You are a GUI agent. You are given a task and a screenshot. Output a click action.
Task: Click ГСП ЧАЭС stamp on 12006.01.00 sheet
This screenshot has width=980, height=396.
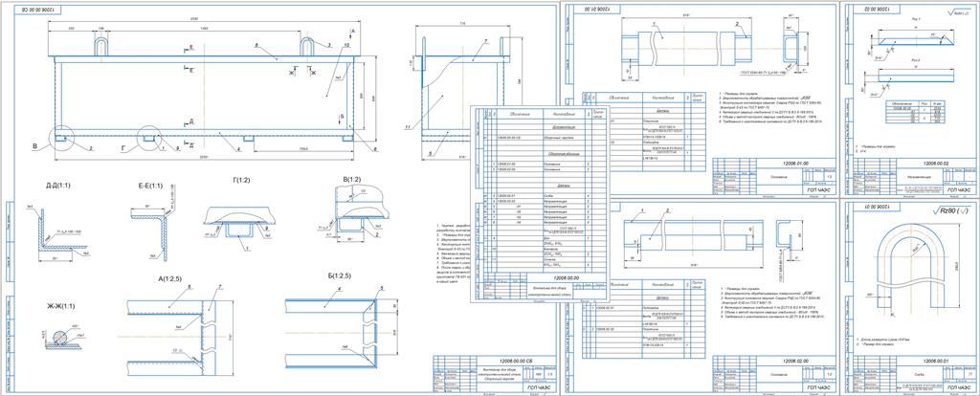(x=819, y=189)
